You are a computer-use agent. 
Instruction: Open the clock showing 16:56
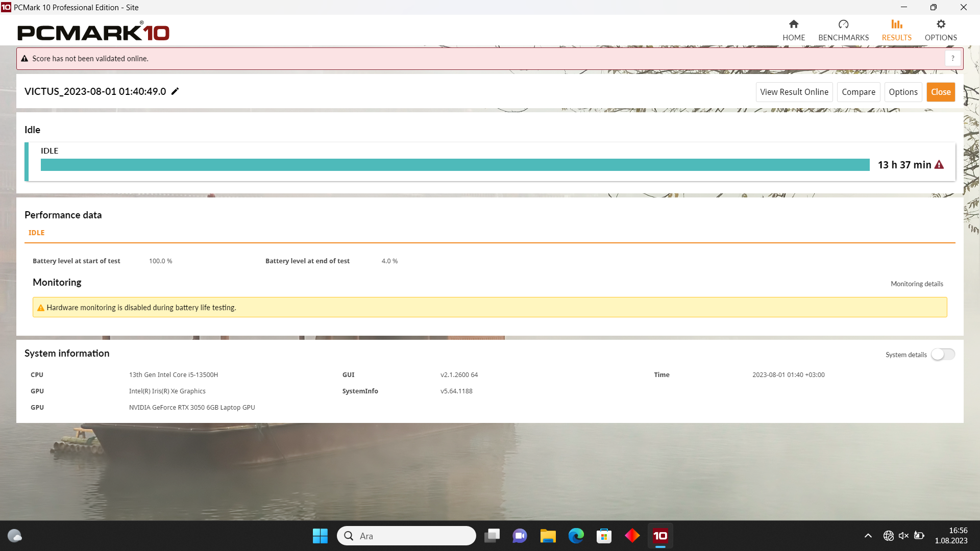(x=951, y=536)
